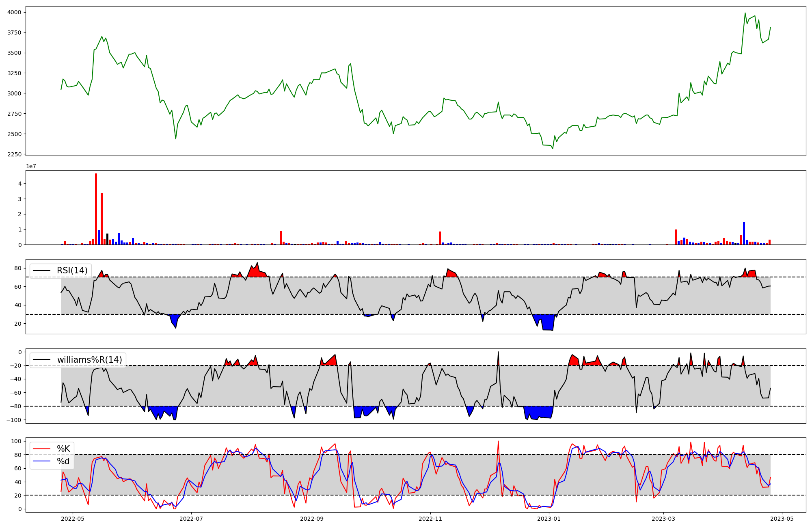Click the %d legend entry

tap(63, 461)
